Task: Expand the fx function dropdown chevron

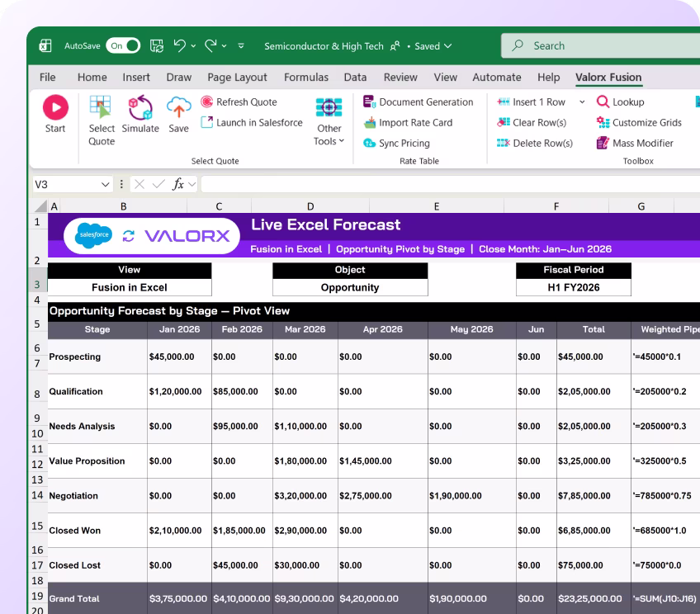Action: pyautogui.click(x=192, y=184)
